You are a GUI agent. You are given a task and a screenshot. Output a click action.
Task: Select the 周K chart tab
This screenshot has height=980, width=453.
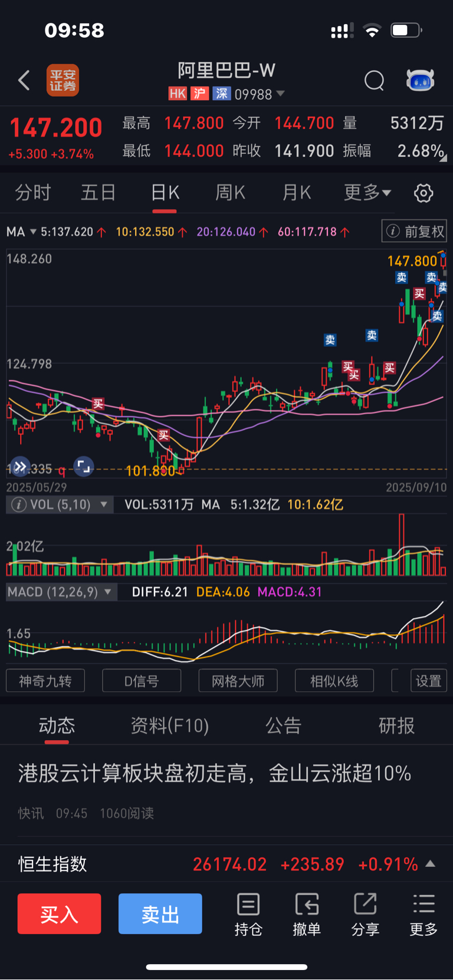tap(231, 193)
